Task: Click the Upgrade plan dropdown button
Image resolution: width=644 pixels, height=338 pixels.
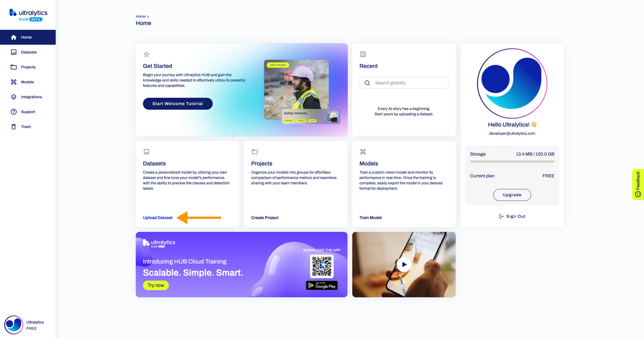Action: click(x=512, y=194)
